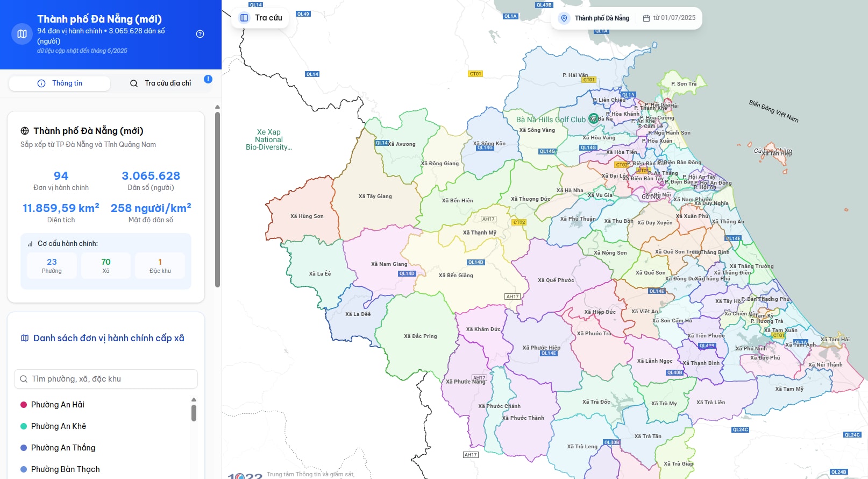Click Xã Núi Thành region label on map
The image size is (868, 479).
click(x=826, y=365)
